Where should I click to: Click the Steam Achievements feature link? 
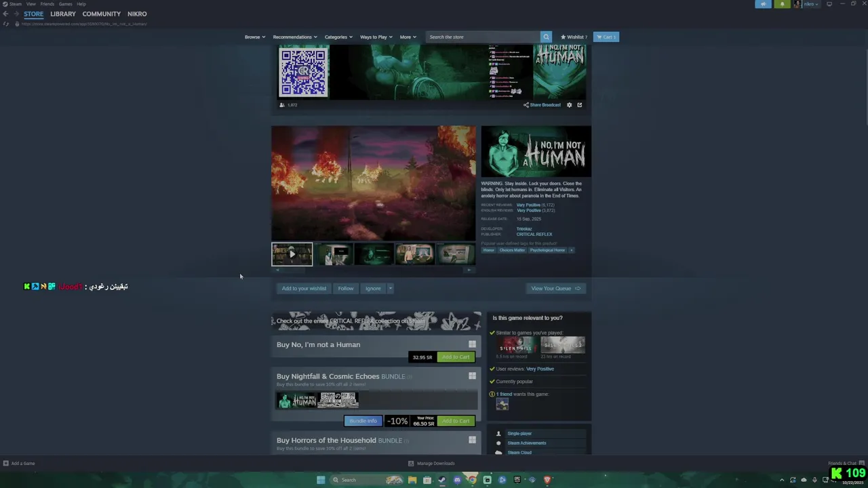527,443
